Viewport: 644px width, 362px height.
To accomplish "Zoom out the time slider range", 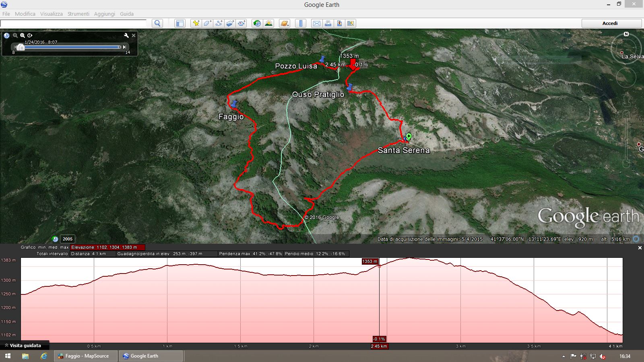I will [x=15, y=35].
